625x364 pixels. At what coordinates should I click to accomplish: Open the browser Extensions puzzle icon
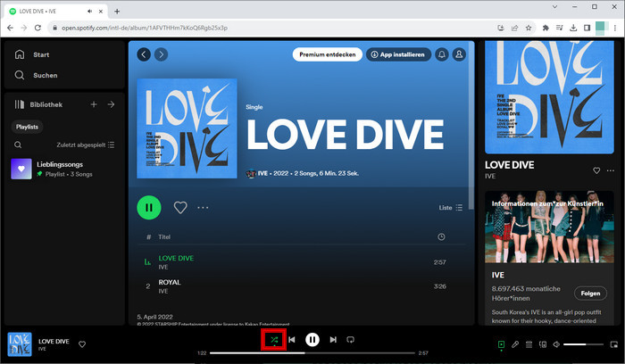click(x=546, y=28)
